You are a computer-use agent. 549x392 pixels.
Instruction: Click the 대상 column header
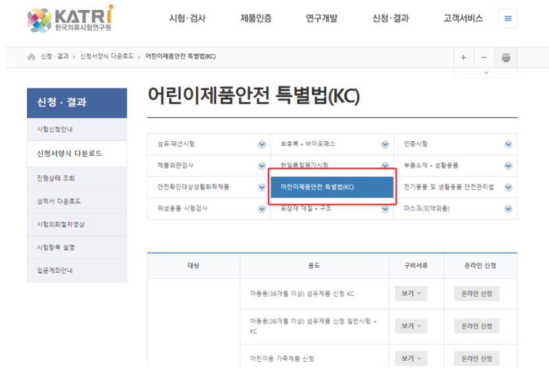(x=193, y=265)
